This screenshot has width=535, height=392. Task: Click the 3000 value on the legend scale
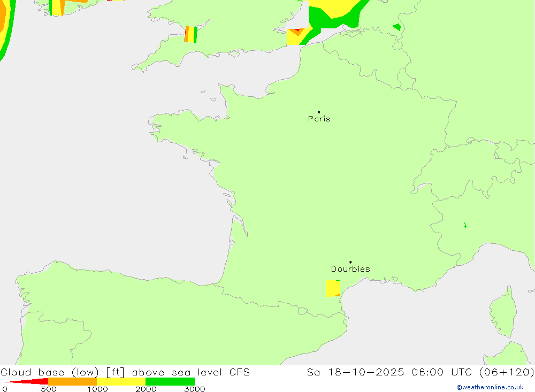click(194, 389)
